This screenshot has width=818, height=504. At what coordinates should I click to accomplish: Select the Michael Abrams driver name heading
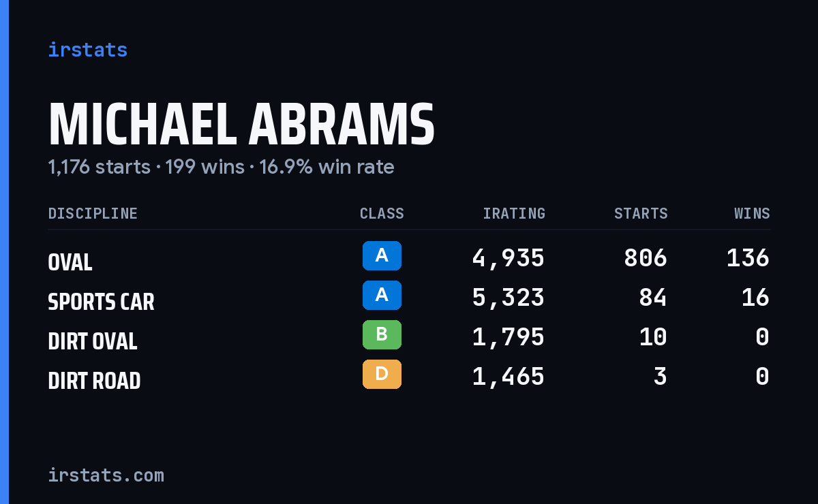(241, 125)
